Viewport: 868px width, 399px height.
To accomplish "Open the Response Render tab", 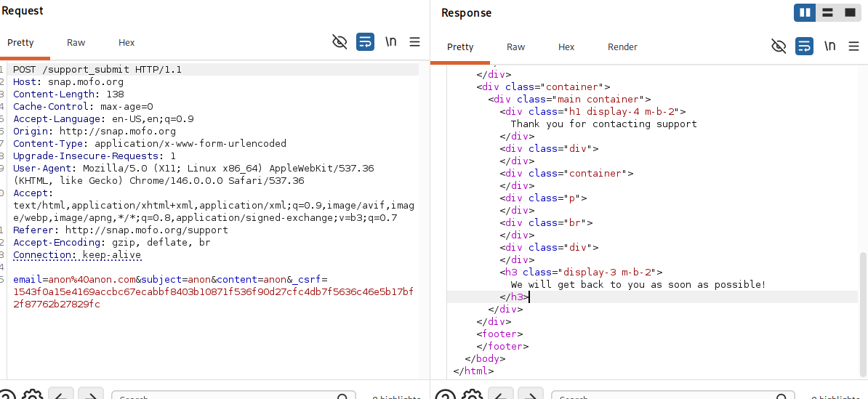I will pos(622,47).
